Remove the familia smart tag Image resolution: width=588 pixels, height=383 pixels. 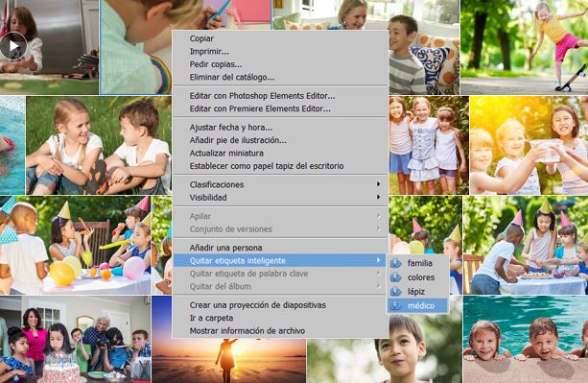(x=417, y=263)
